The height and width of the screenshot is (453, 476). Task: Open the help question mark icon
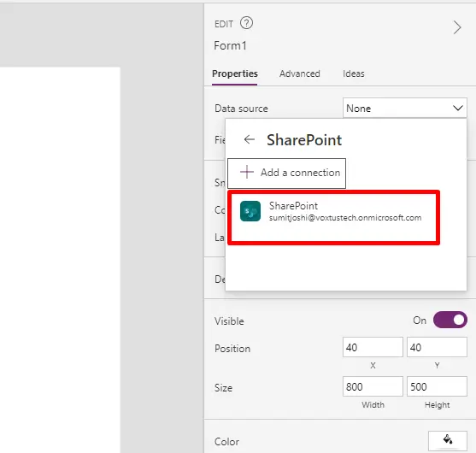246,23
